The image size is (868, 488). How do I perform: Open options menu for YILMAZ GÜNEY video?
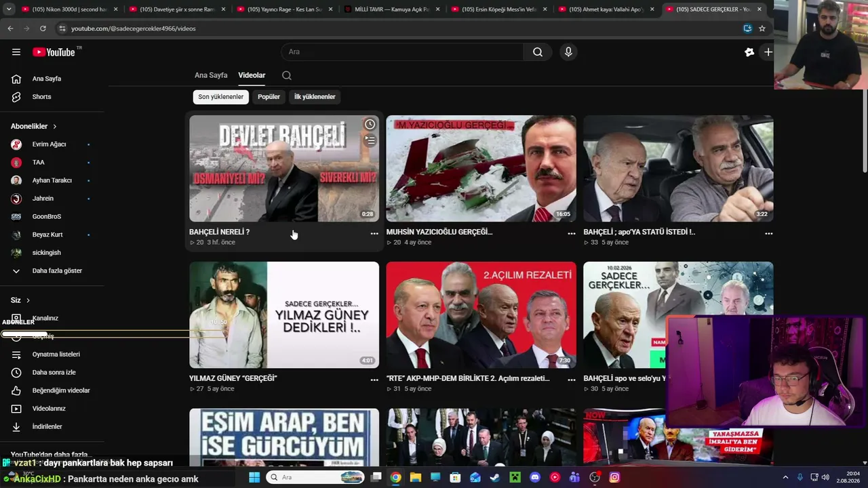(374, 380)
